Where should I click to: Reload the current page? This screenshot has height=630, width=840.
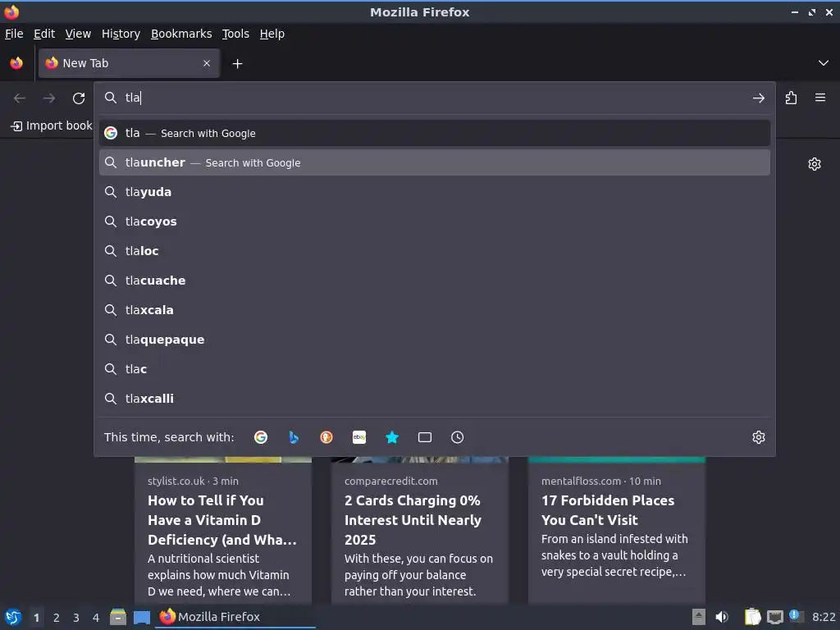(x=79, y=98)
